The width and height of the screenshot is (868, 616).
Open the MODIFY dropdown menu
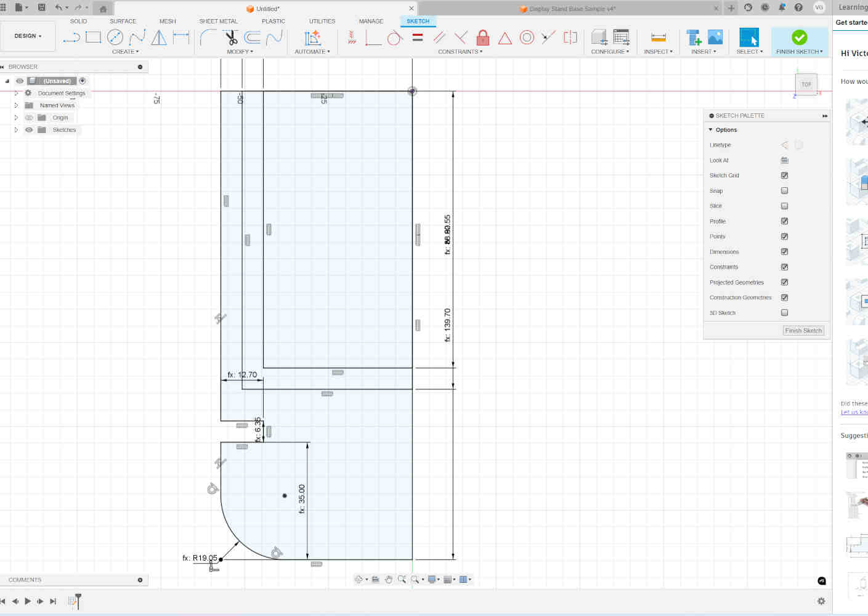240,52
